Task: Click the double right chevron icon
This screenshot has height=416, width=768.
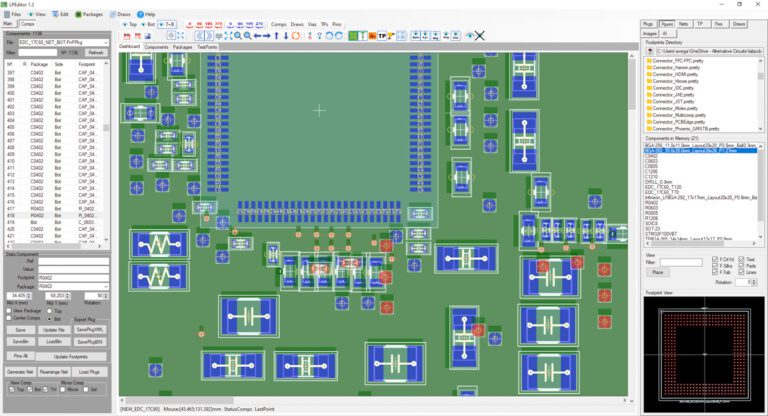Action: pyautogui.click(x=209, y=36)
